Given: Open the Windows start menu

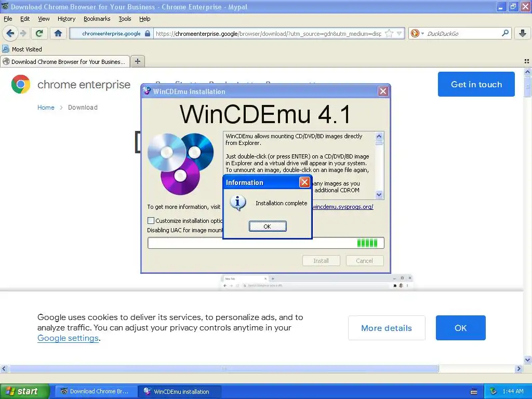Looking at the screenshot, I should [x=24, y=391].
